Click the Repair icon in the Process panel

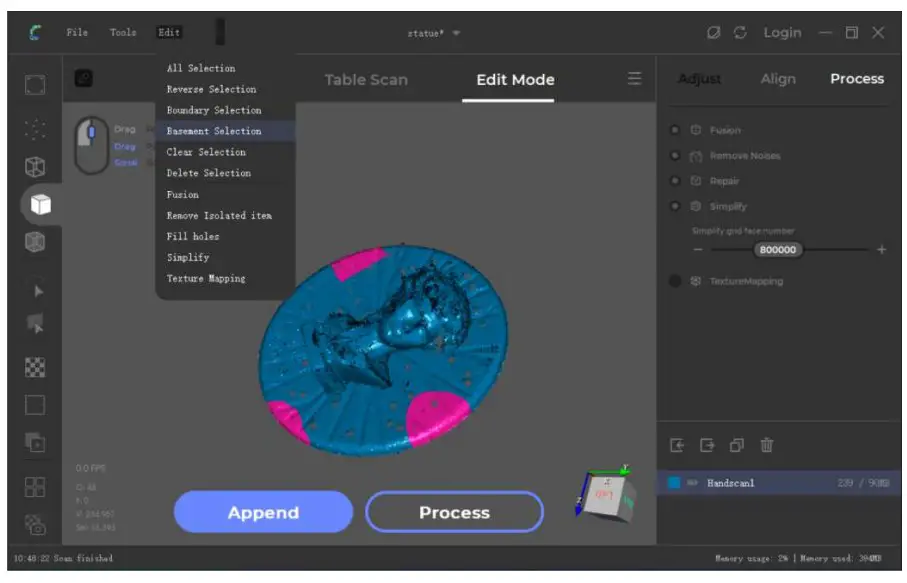(696, 181)
